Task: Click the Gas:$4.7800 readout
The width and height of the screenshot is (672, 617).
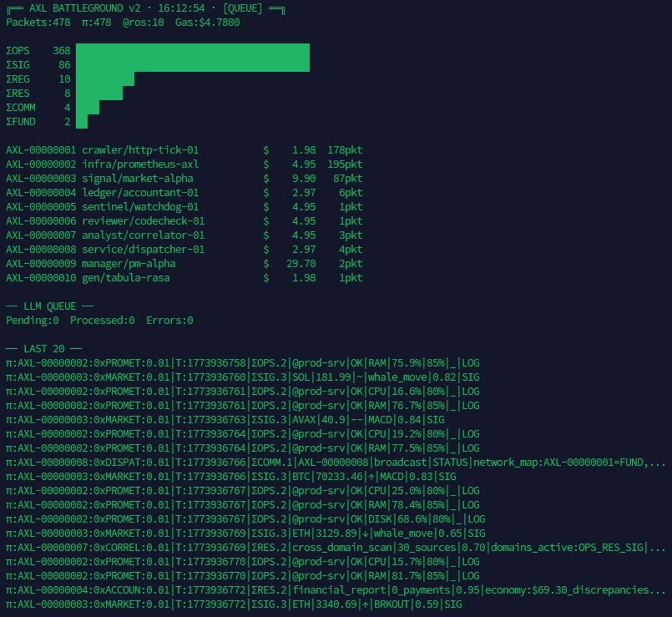Action: pyautogui.click(x=207, y=22)
